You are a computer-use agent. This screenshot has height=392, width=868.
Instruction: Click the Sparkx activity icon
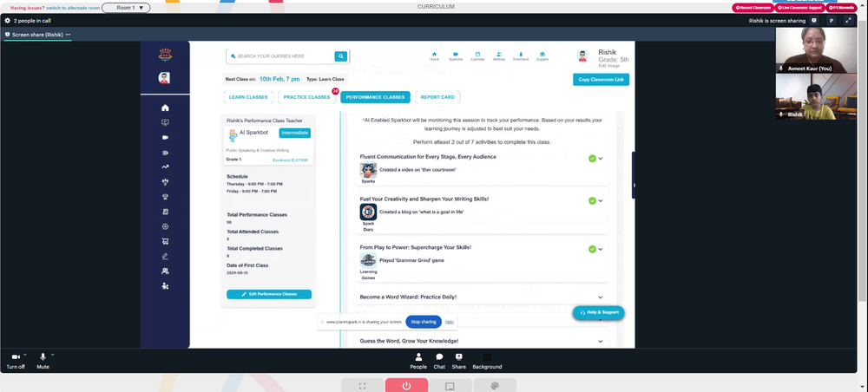click(x=368, y=170)
